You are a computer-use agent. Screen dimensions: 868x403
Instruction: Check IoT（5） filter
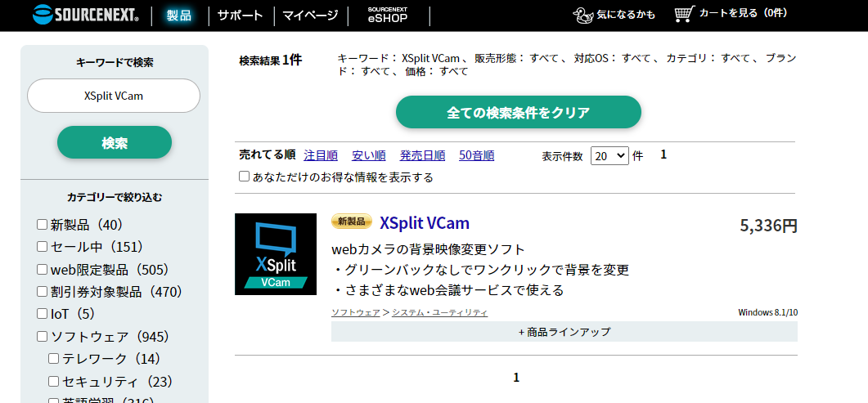point(42,313)
